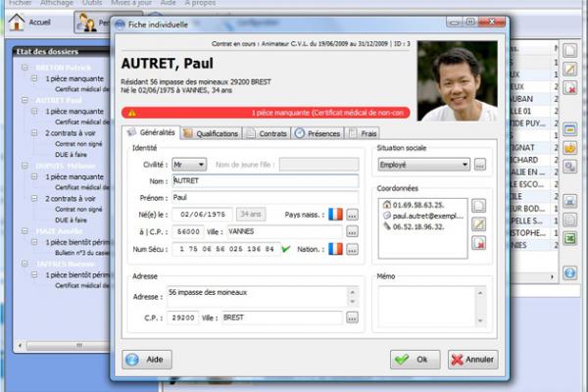This screenshot has height=392, width=588.
Task: Switch to the Contrats tab
Action: [267, 132]
